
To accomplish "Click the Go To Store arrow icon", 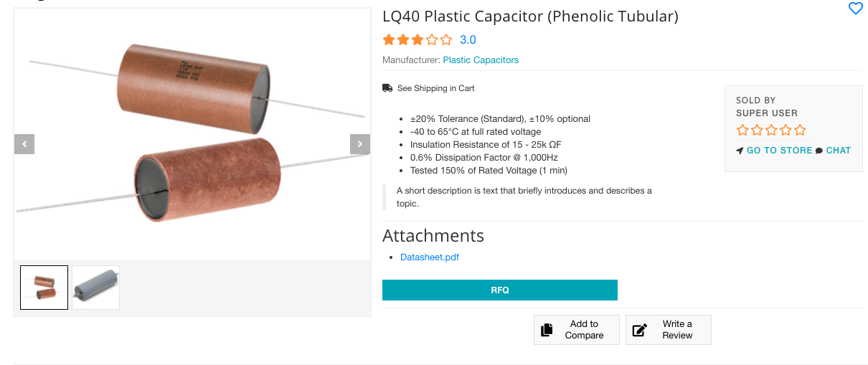I will (740, 151).
